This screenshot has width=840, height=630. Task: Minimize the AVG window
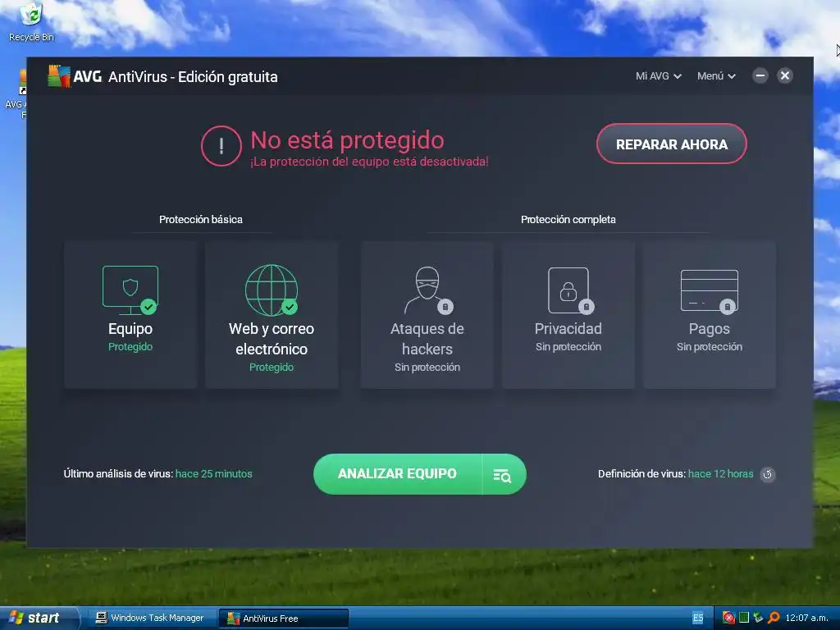click(760, 75)
